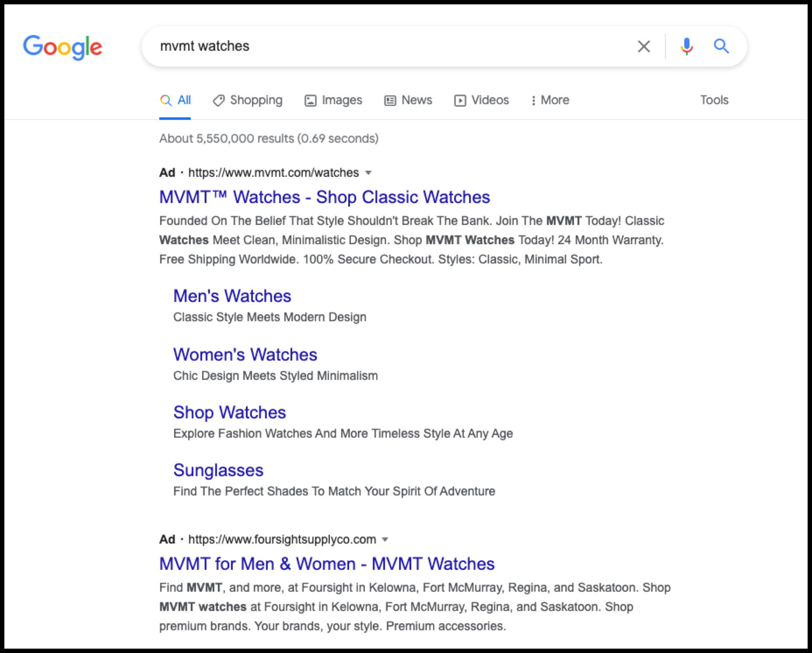This screenshot has height=653, width=812.
Task: Click the Images picture icon
Action: click(x=310, y=100)
